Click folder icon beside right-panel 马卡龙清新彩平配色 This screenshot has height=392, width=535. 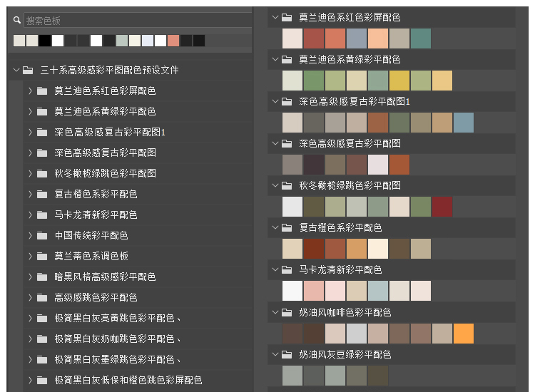coord(287,269)
